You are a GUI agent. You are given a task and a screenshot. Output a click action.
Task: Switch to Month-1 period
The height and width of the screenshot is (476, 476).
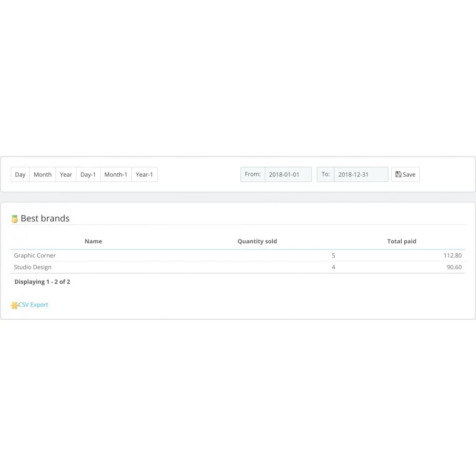click(116, 175)
